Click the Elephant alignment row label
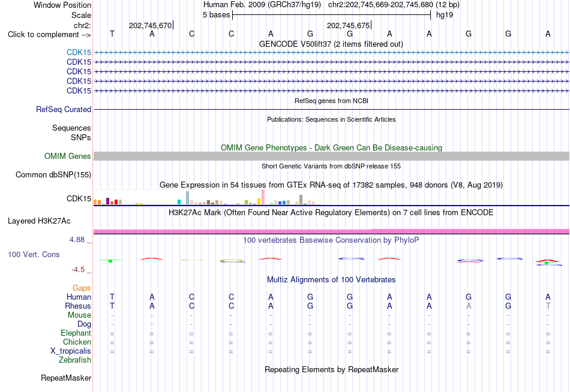Viewport: 570px width, 392px height. 76,333
